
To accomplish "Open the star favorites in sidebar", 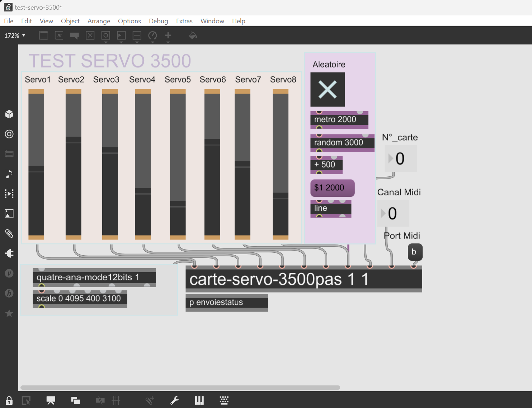I will coord(9,313).
